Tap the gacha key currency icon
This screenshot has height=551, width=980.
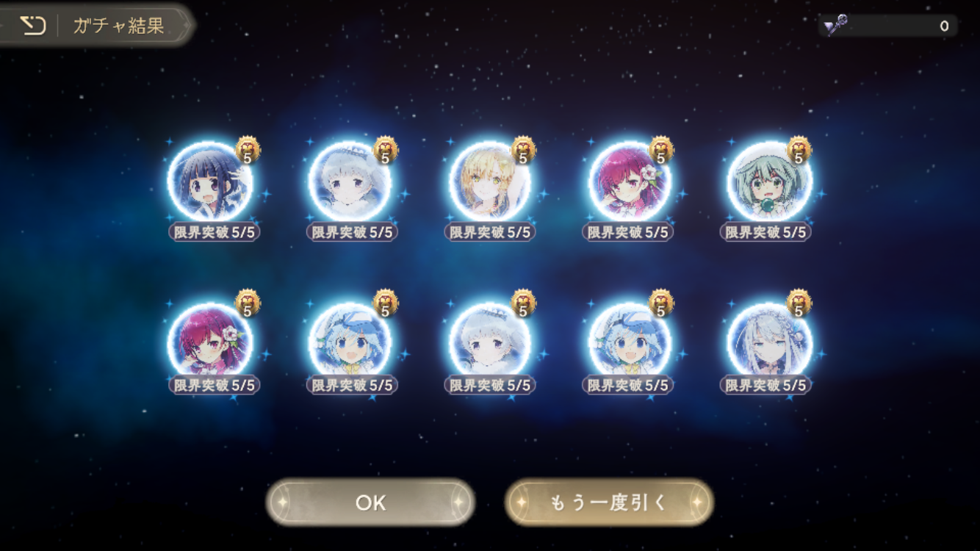(x=835, y=26)
